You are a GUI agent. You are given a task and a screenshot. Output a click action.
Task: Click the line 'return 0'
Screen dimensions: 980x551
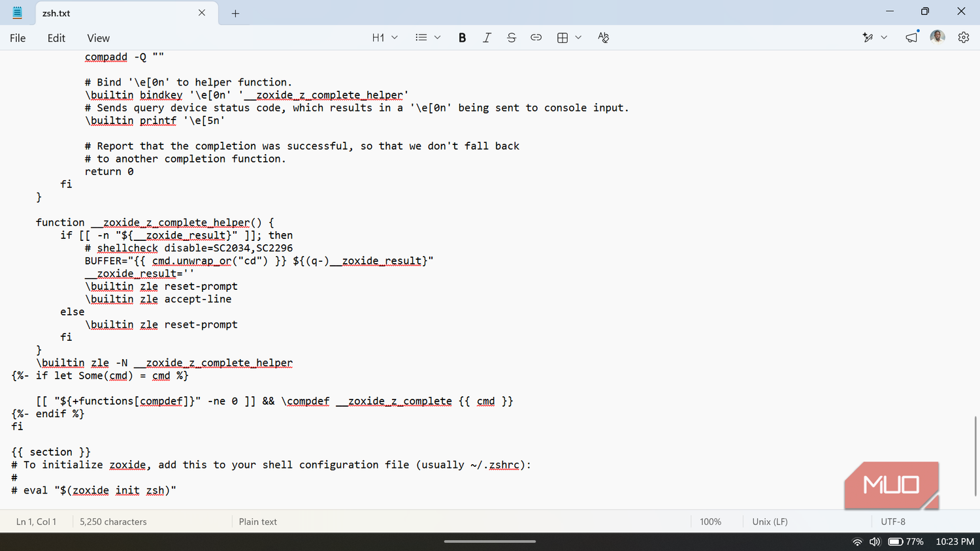coord(109,172)
